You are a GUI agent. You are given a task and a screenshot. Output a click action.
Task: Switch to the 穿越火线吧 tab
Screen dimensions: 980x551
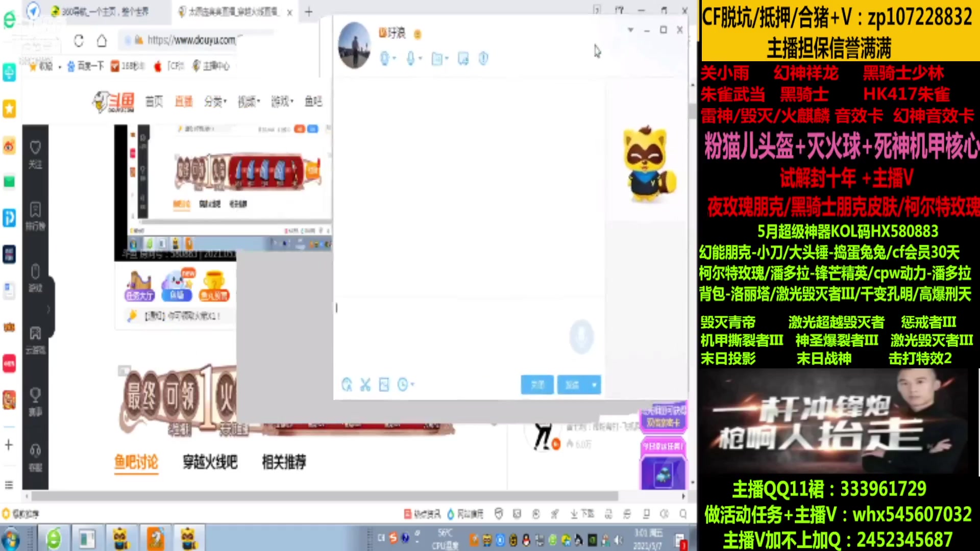210,462
